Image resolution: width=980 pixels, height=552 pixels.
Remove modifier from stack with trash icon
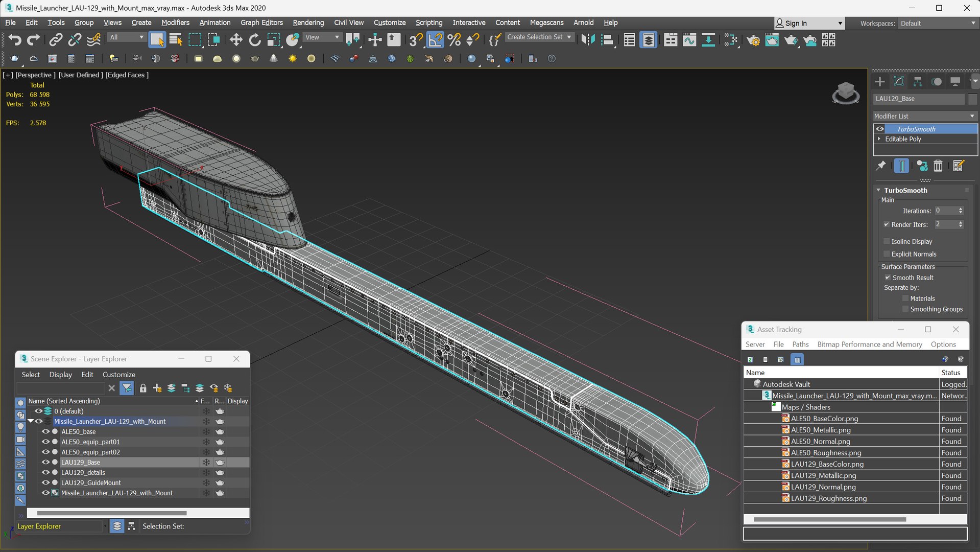[938, 166]
